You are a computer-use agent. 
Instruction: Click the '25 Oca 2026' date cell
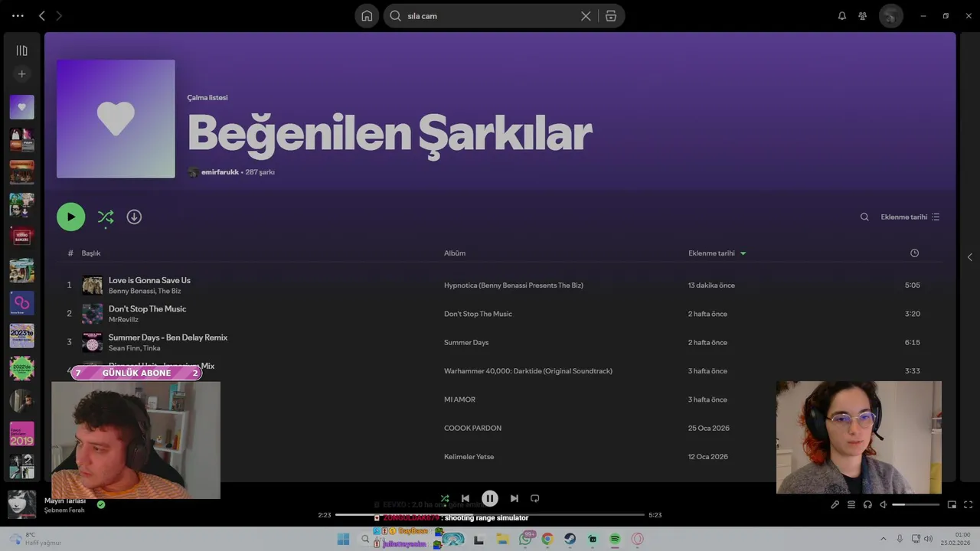(709, 429)
